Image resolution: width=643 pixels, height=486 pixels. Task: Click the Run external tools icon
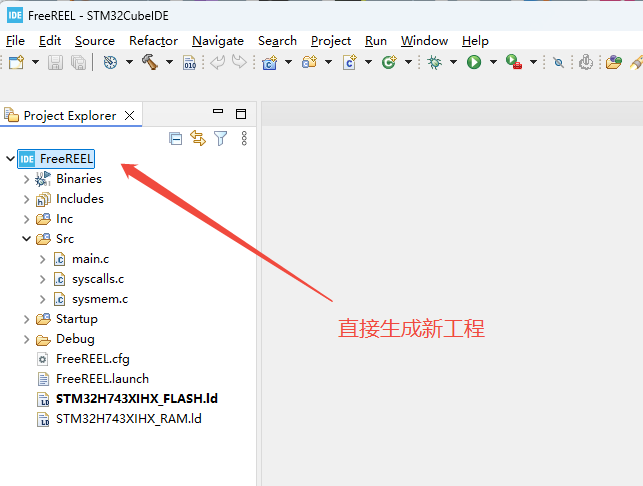514,62
